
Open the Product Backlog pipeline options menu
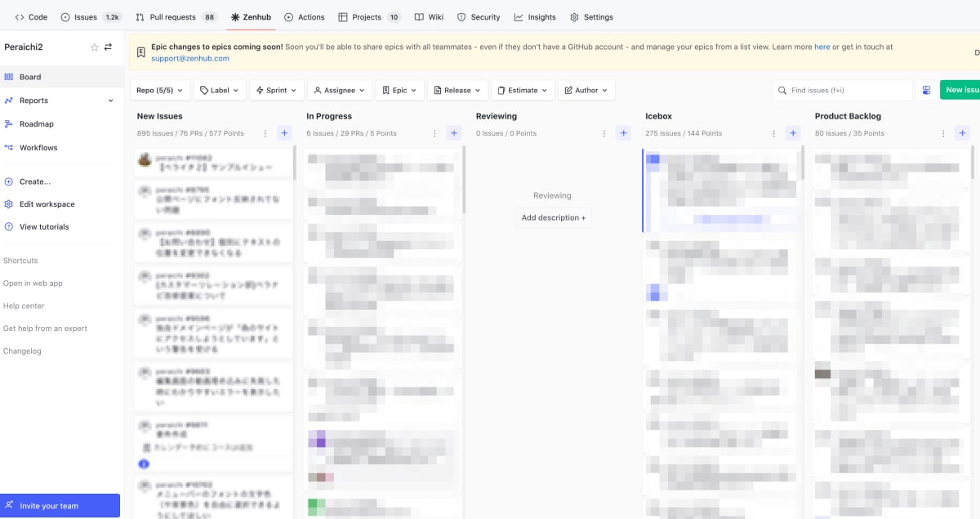pyautogui.click(x=943, y=133)
